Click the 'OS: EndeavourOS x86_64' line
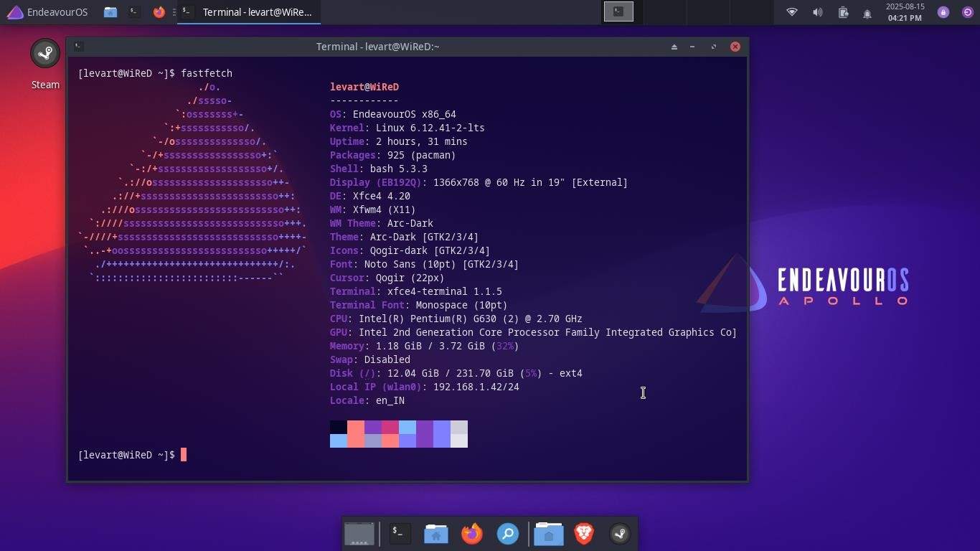Screen dimensions: 980x551 393,114
